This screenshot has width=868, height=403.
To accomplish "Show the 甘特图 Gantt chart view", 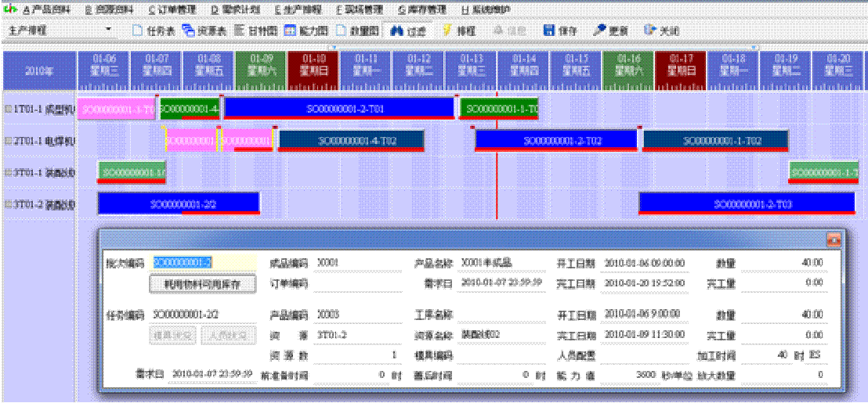I will [x=255, y=31].
